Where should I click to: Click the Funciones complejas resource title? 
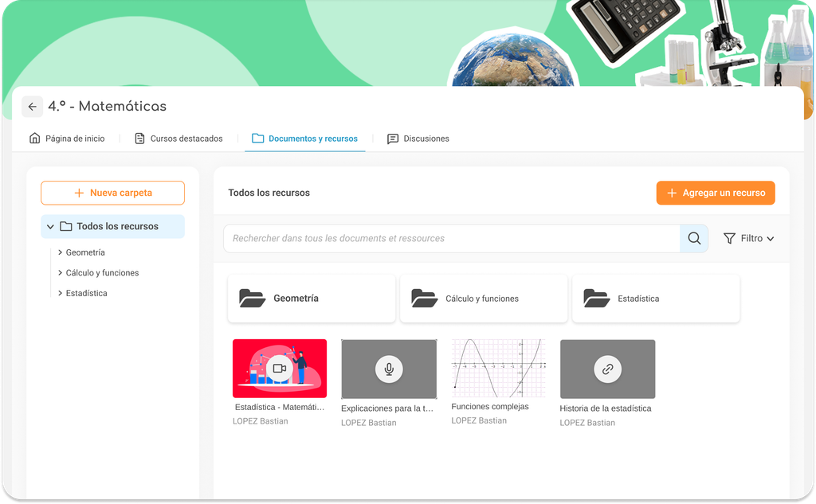click(x=490, y=406)
